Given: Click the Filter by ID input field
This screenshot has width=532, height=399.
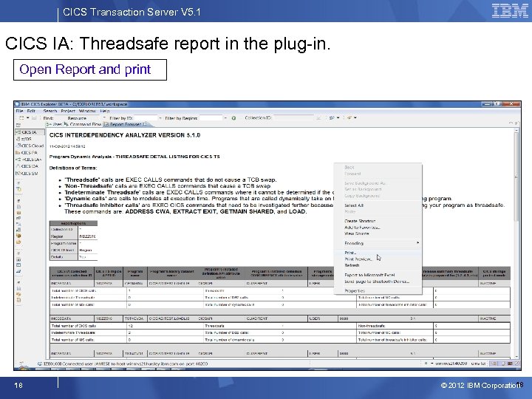Looking at the screenshot, I should (146, 118).
